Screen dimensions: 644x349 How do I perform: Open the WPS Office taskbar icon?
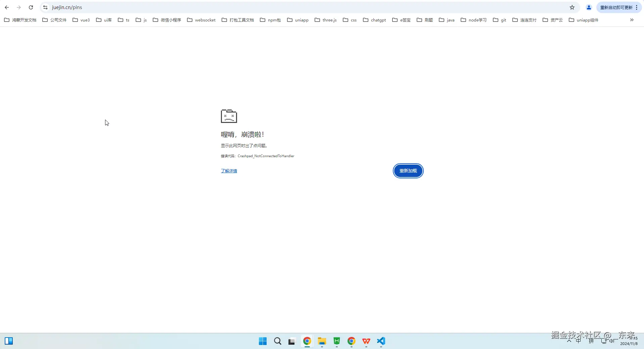click(x=366, y=341)
